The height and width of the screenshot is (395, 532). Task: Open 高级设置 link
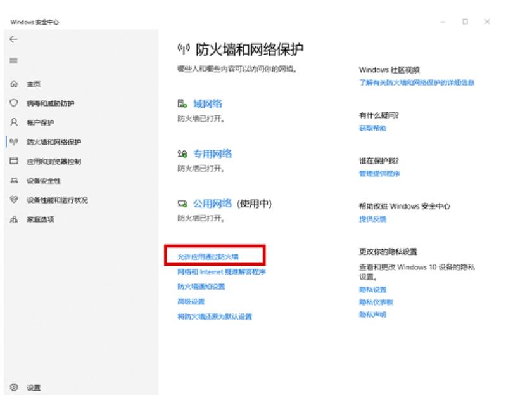click(191, 302)
